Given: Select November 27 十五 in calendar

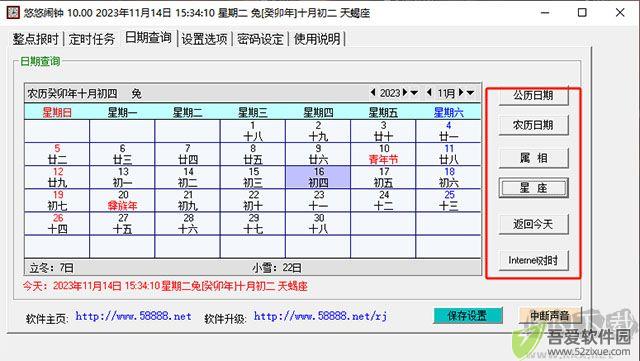Looking at the screenshot, I should point(122,224).
